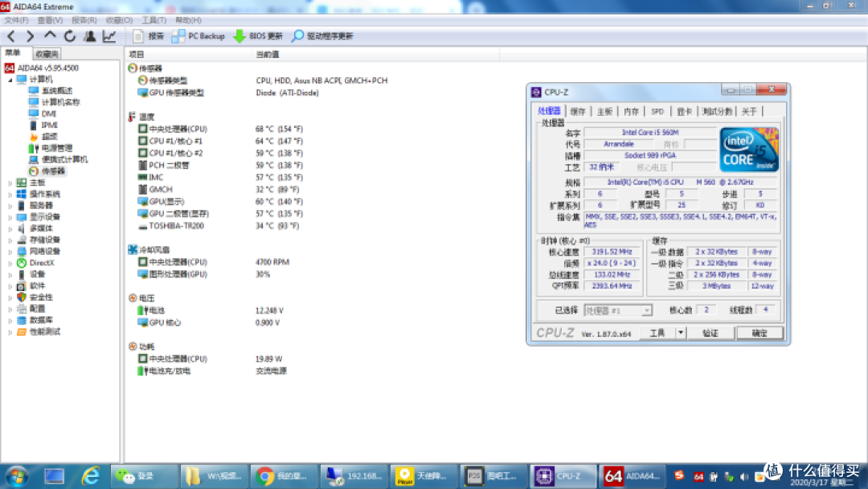Open the 帮助(H) menu
The image size is (868, 489).
click(188, 20)
